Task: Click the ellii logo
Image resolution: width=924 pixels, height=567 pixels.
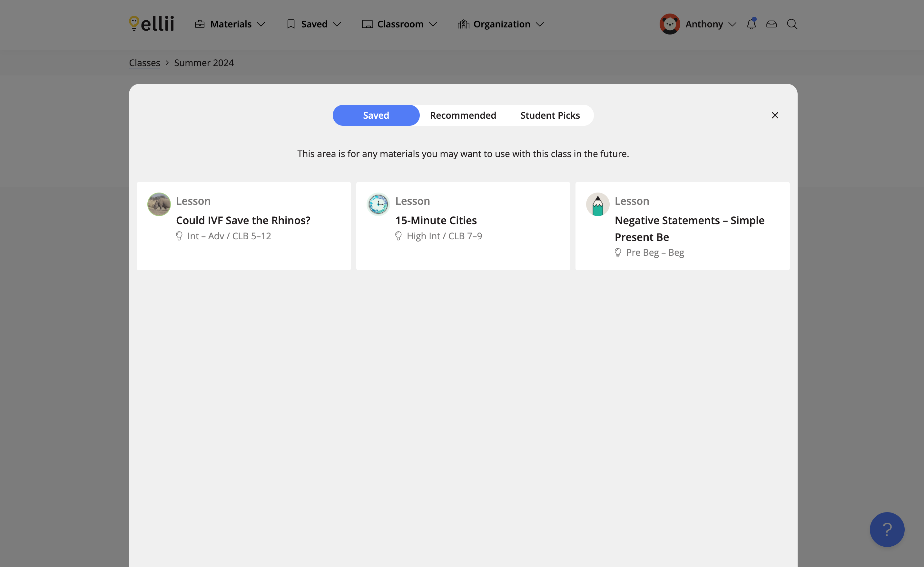Action: pyautogui.click(x=152, y=24)
